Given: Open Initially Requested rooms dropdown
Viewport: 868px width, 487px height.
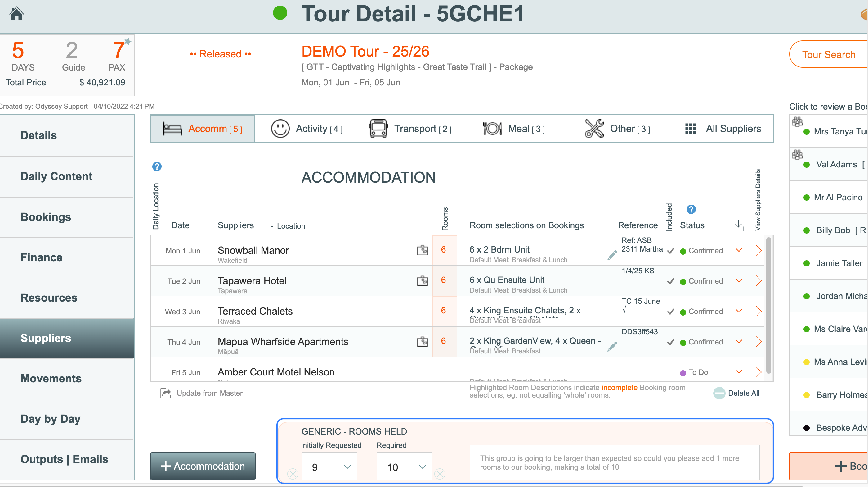Looking at the screenshot, I should [329, 467].
